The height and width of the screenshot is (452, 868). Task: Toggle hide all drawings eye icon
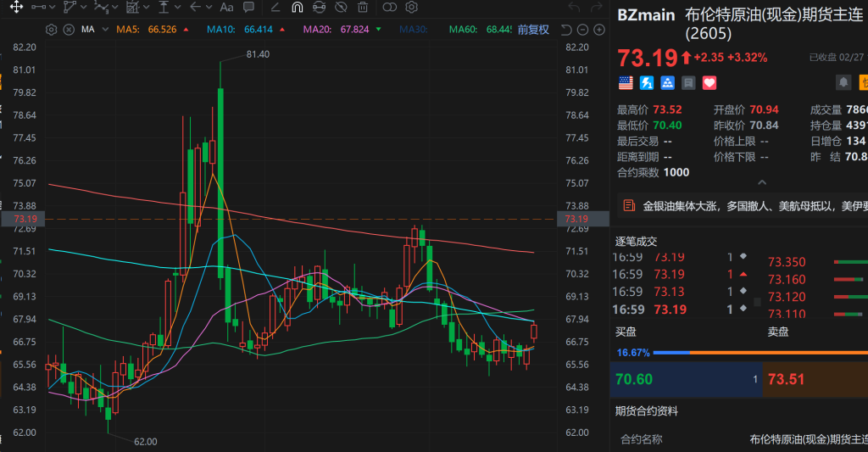coord(341,8)
